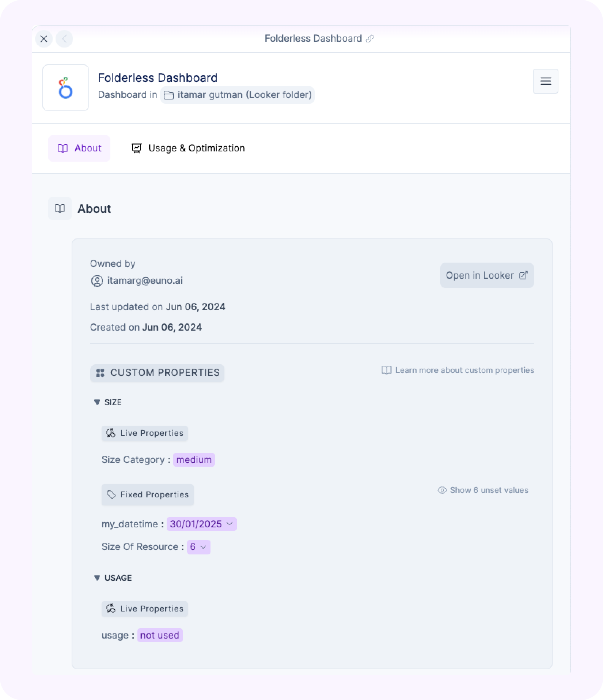603x700 pixels.
Task: Click the Custom Properties grid icon
Action: pyautogui.click(x=100, y=373)
